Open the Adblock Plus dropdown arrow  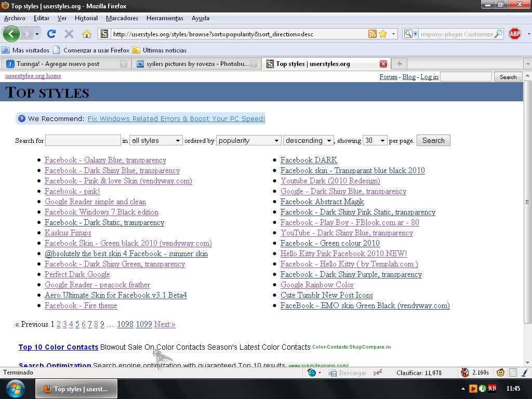point(528,34)
